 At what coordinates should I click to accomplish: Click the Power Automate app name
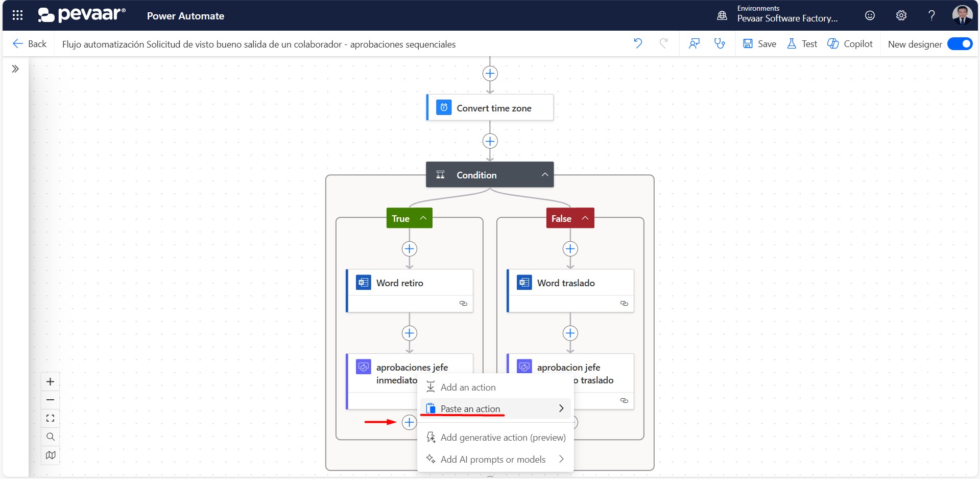pyautogui.click(x=185, y=16)
